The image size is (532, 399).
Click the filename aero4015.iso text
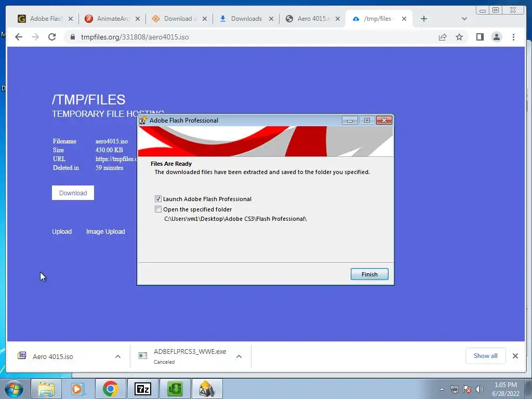[112, 141]
